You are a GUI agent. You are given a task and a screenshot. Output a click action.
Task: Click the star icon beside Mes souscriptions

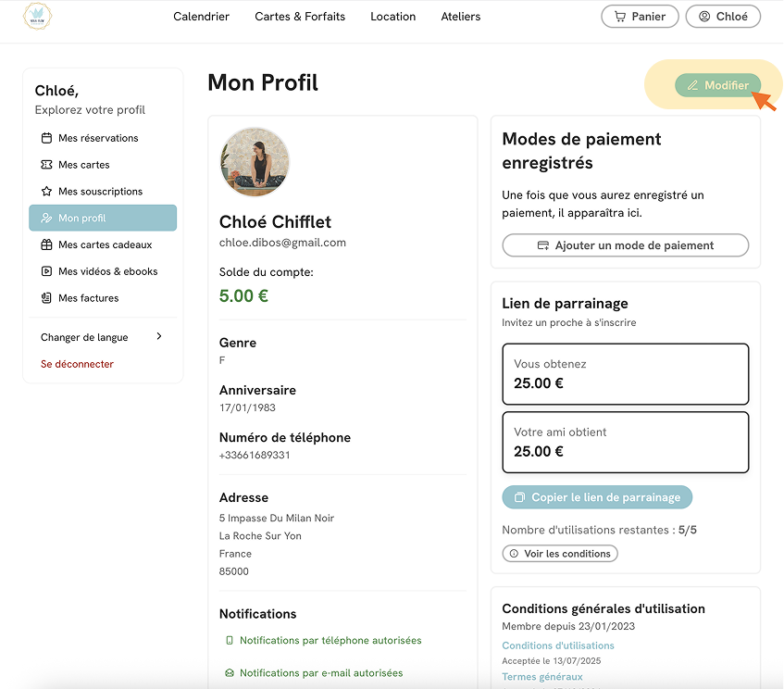click(x=46, y=191)
